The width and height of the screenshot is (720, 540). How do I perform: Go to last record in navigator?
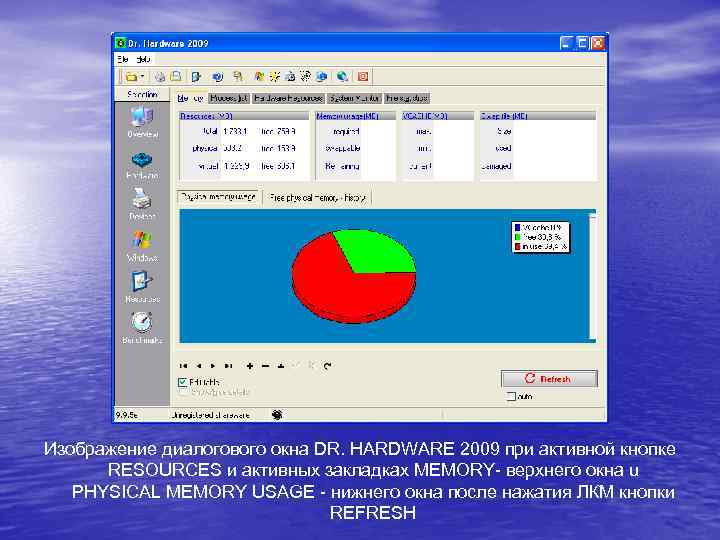(228, 366)
